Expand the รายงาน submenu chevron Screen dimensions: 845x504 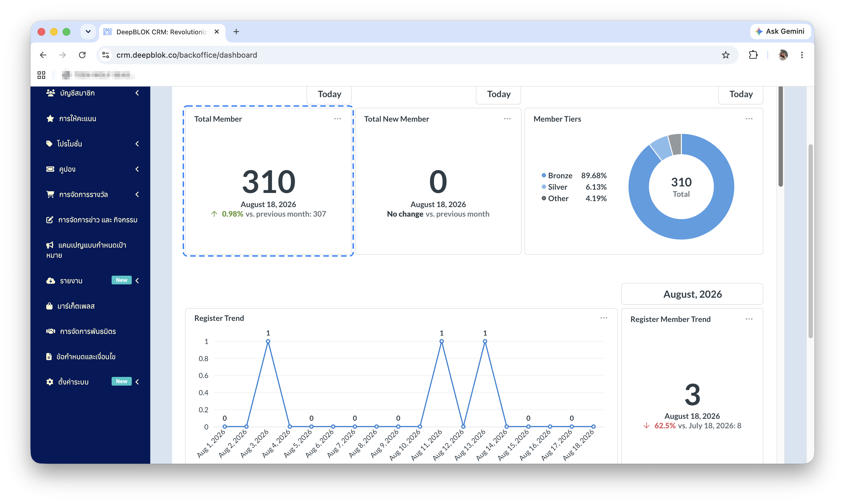(137, 281)
